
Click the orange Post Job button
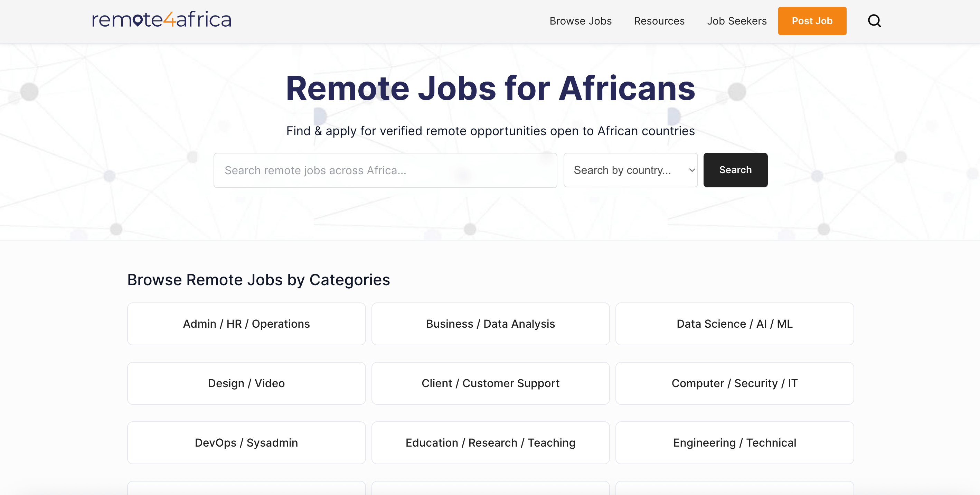pos(812,21)
